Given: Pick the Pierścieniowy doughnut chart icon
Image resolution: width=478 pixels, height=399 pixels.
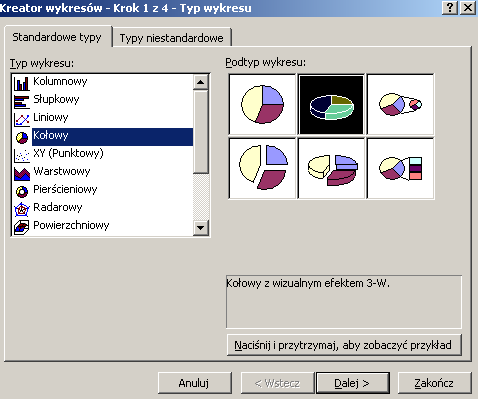Looking at the screenshot, I should 22,191.
